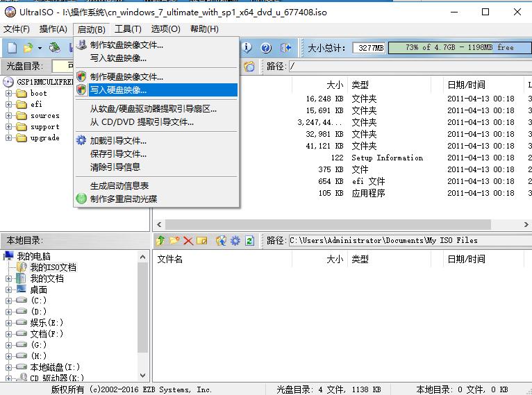
Task: Select 本地磁盘(I:) in local tree
Action: 55,367
